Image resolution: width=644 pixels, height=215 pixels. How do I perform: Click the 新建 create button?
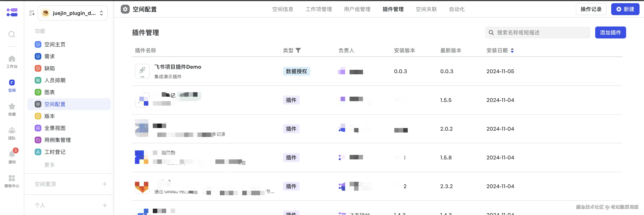625,9
